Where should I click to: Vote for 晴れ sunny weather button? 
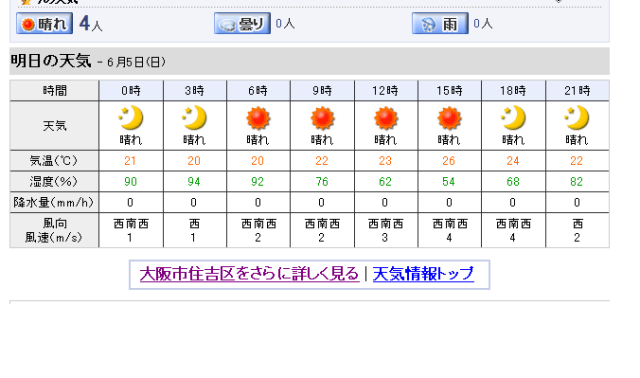coord(44,23)
